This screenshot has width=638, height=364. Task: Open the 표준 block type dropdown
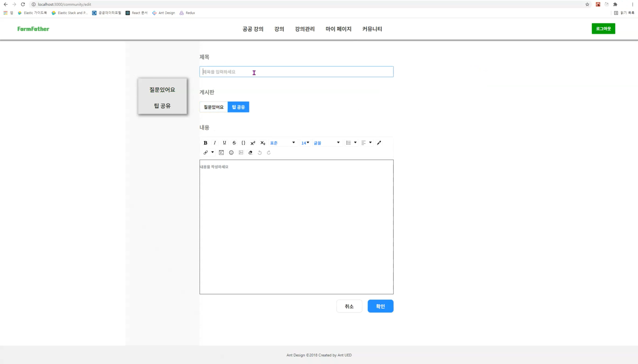[x=282, y=143]
